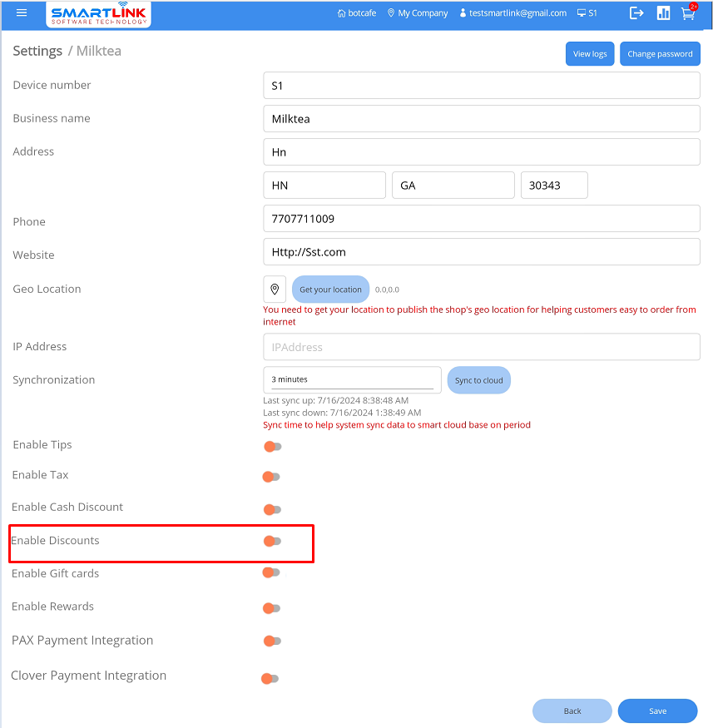Toggle the Clover Payment Integration switch

[x=270, y=679]
